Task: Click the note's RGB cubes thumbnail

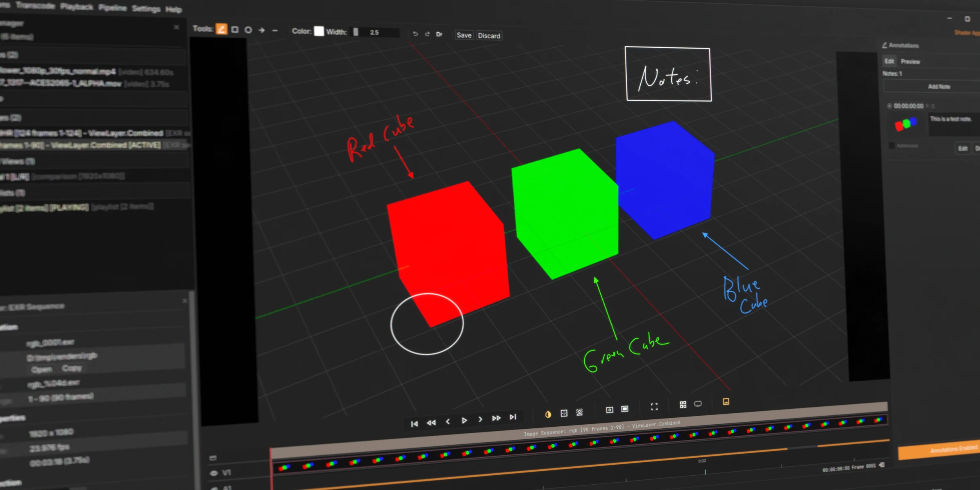Action: pos(906,124)
